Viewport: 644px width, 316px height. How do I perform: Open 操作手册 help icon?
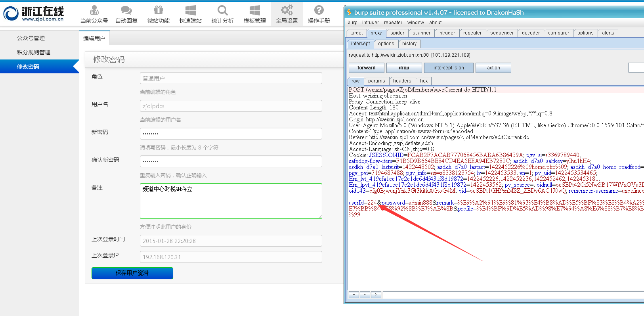tap(319, 10)
